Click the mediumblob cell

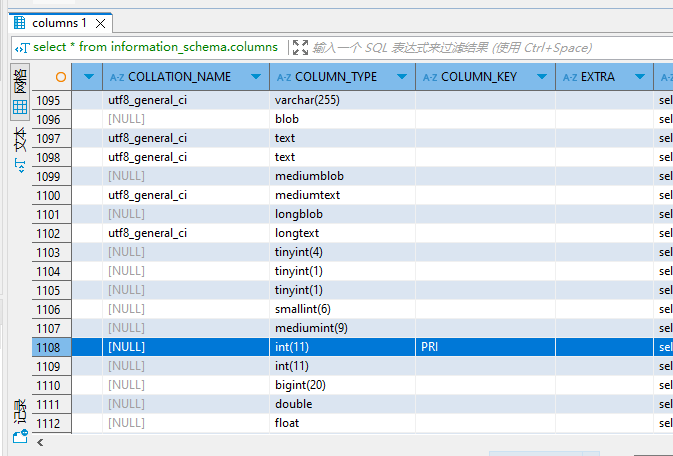pyautogui.click(x=343, y=176)
